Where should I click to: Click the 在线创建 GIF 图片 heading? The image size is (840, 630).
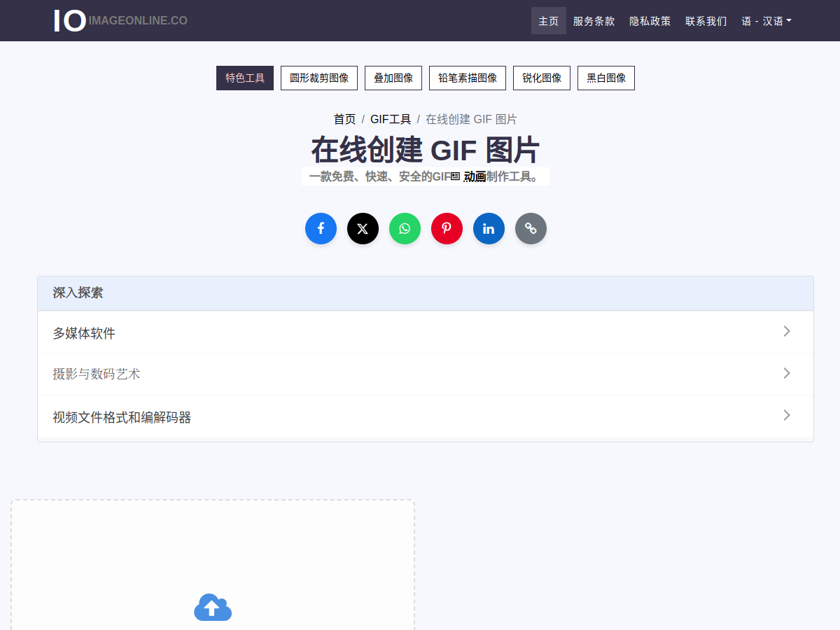pos(426,149)
